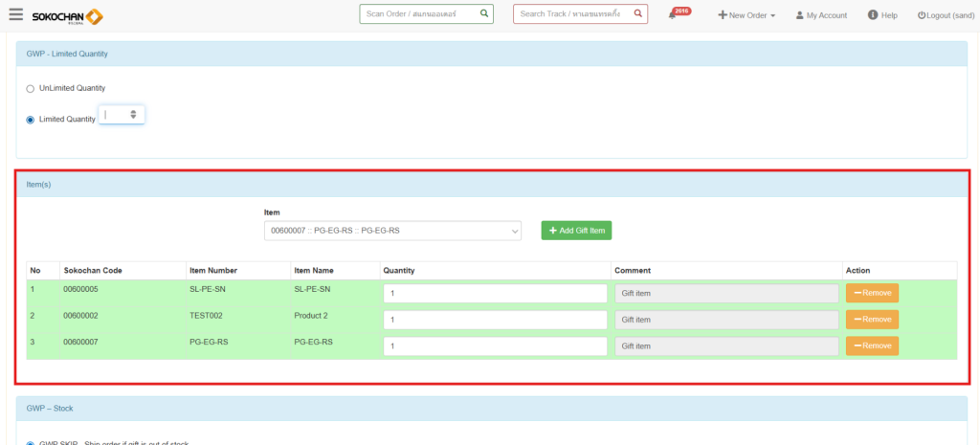Select the UnLimited Quantity radio button

(x=31, y=88)
